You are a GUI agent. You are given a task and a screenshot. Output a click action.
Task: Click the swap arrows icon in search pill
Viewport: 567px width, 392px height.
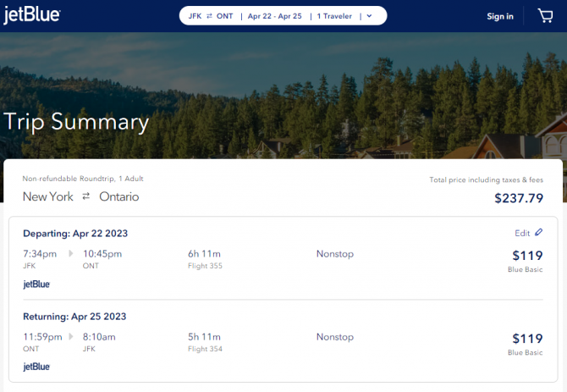pyautogui.click(x=209, y=16)
